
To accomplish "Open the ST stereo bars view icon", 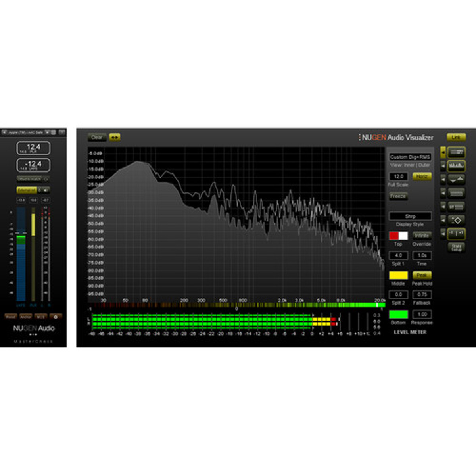I will coord(456,207).
